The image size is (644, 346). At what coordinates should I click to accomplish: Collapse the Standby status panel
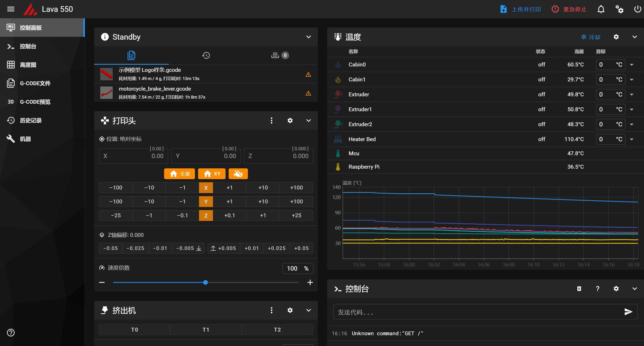coord(308,37)
